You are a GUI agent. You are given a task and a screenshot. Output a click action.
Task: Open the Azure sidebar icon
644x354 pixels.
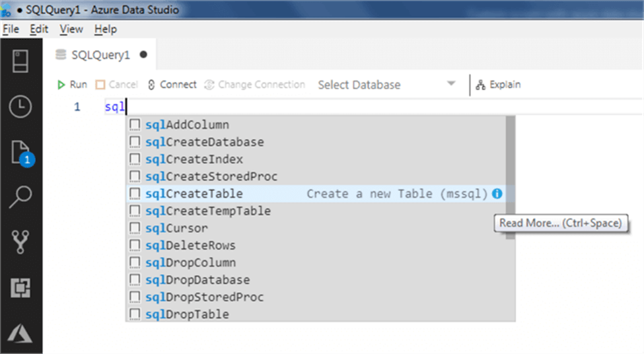point(21,333)
